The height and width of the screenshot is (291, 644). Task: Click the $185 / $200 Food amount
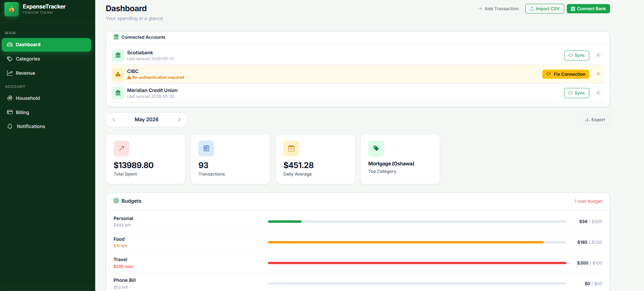[x=590, y=242]
